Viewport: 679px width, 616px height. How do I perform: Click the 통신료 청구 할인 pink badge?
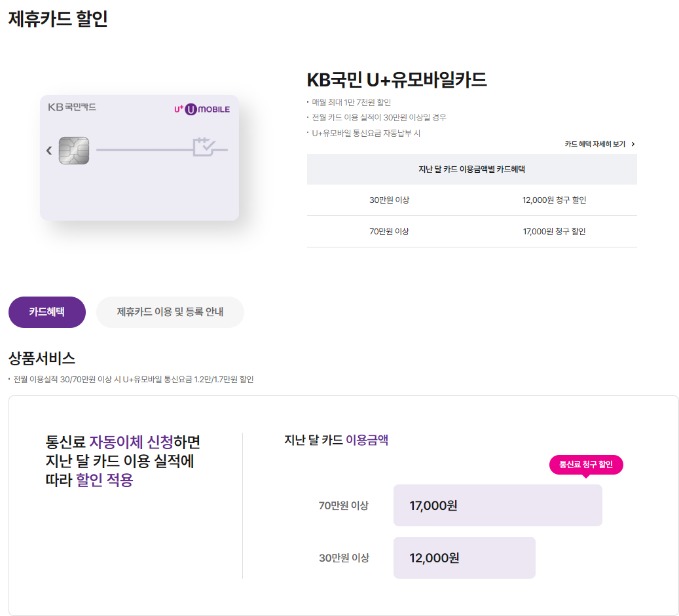click(x=586, y=465)
